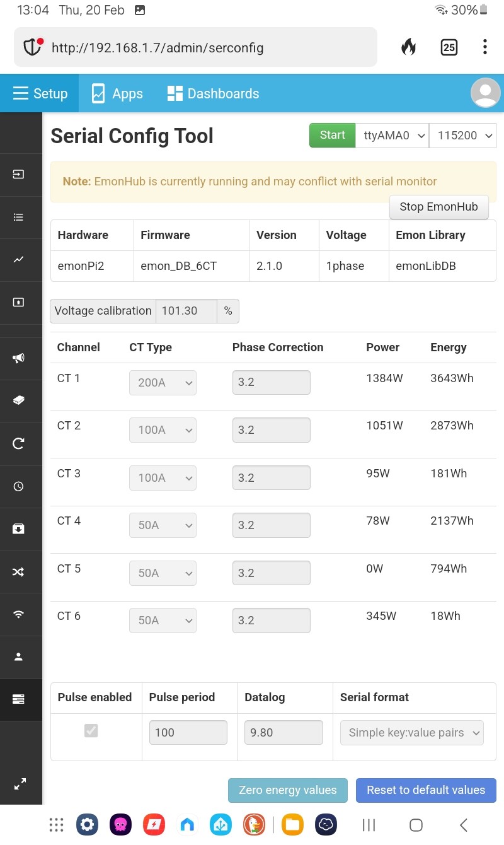Click the megaphone icon in sidebar

point(18,358)
